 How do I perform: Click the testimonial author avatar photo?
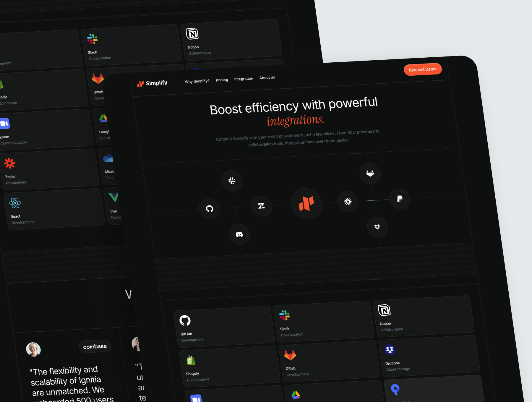click(33, 350)
